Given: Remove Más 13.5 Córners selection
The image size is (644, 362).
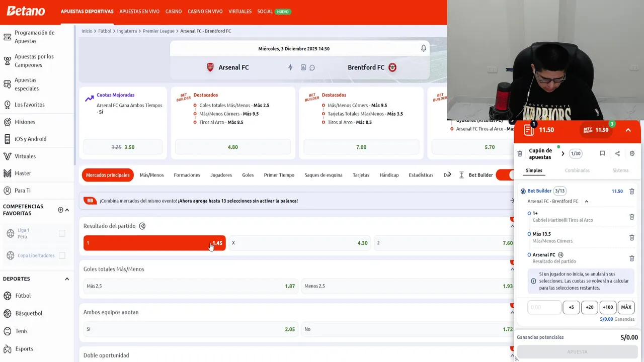Looking at the screenshot, I should 632,237.
